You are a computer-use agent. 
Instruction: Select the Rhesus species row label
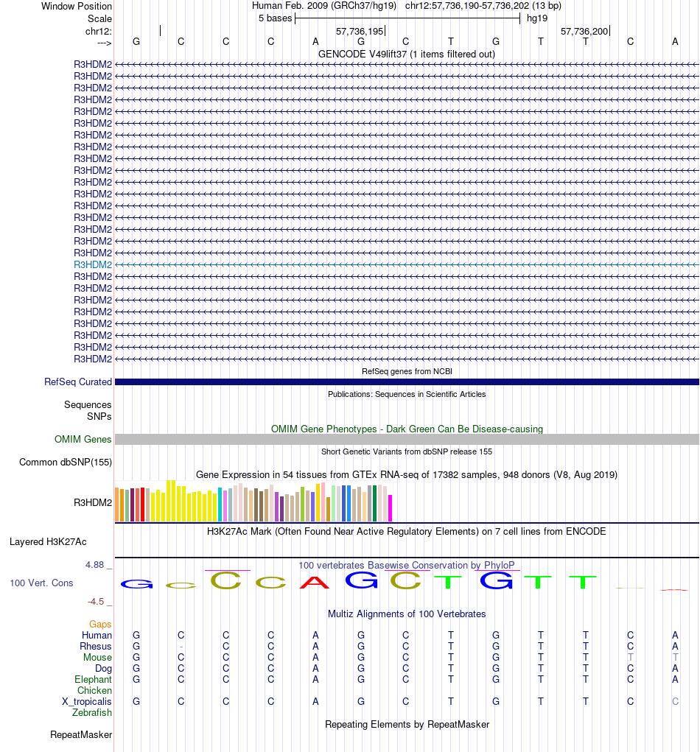click(96, 647)
